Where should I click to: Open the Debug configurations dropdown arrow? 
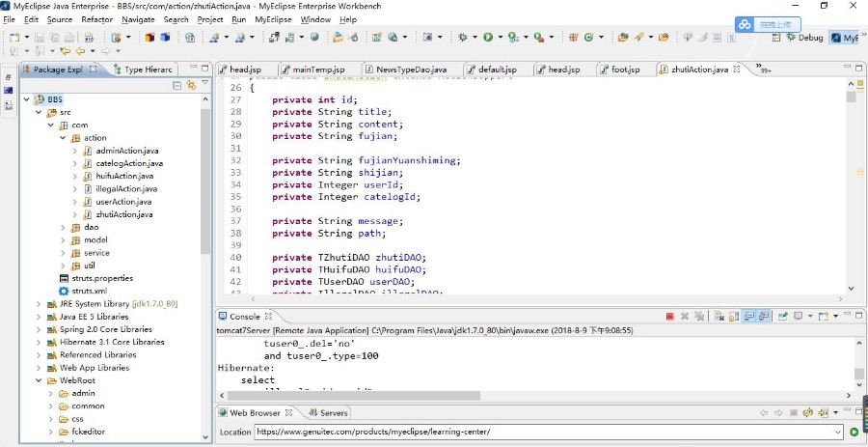[475, 37]
